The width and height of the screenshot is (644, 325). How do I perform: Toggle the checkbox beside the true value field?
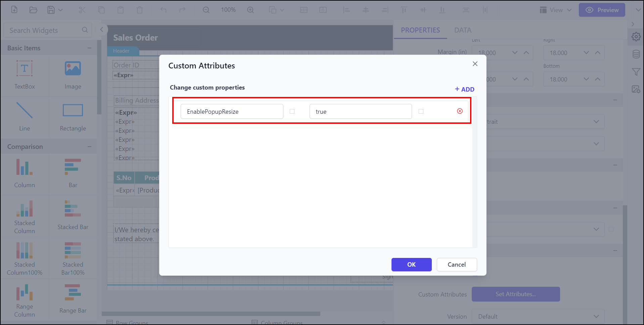(421, 111)
